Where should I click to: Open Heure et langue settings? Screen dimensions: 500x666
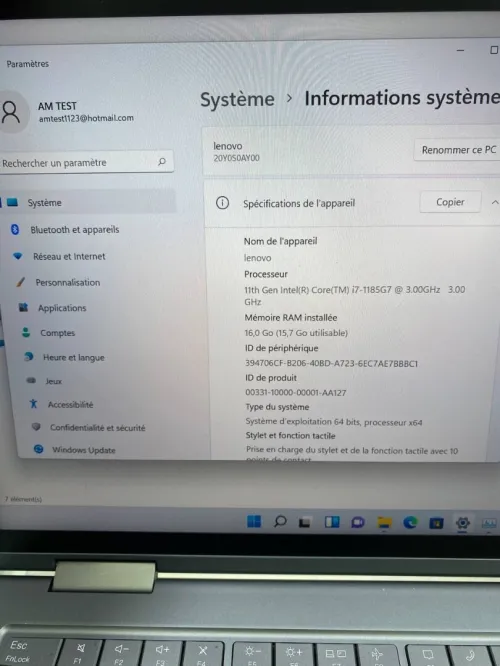tap(73, 357)
